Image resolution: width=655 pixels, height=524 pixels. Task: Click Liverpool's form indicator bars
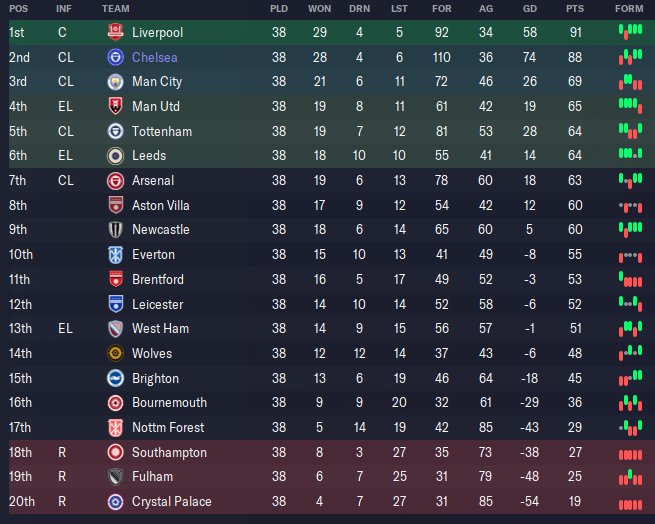[x=629, y=32]
